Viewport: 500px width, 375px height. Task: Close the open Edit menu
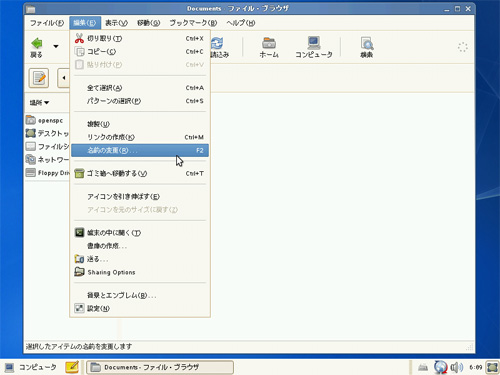(85, 23)
